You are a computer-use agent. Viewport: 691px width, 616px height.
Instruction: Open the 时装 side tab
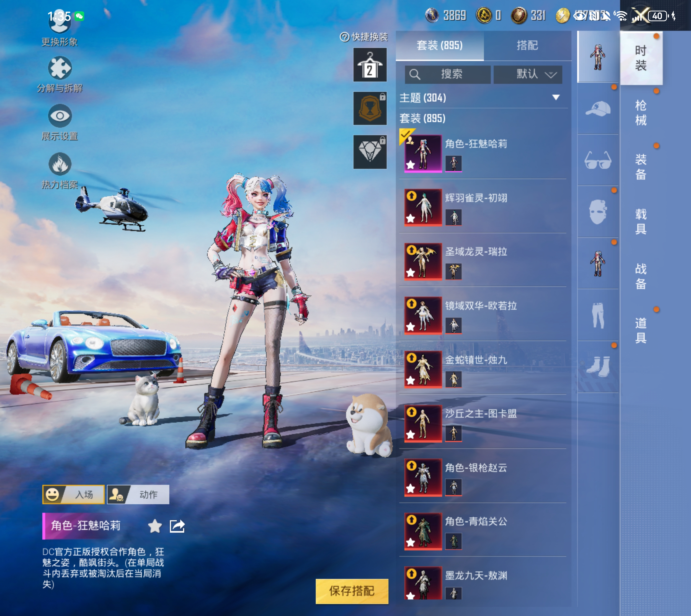[641, 58]
